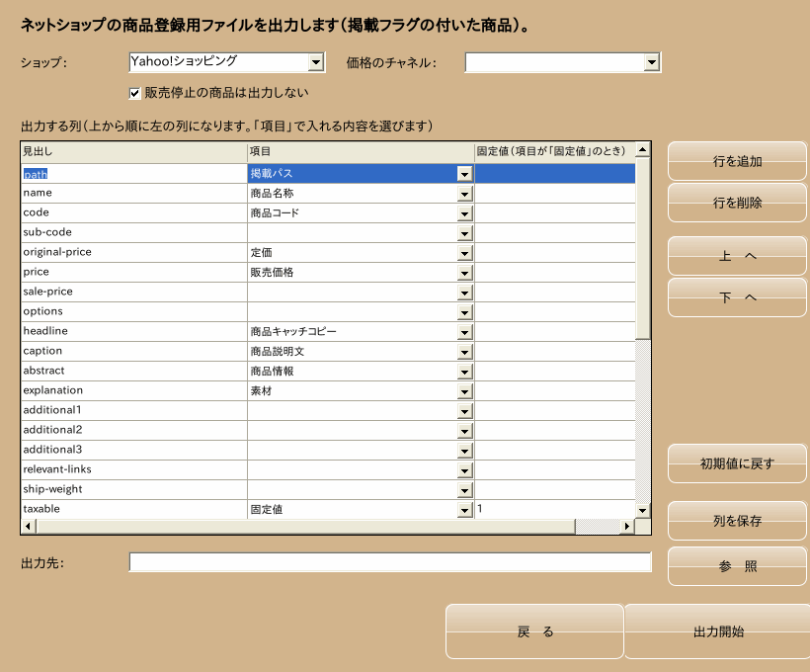
Task: Open the 項目 dropdown for taxable row
Action: click(x=465, y=510)
